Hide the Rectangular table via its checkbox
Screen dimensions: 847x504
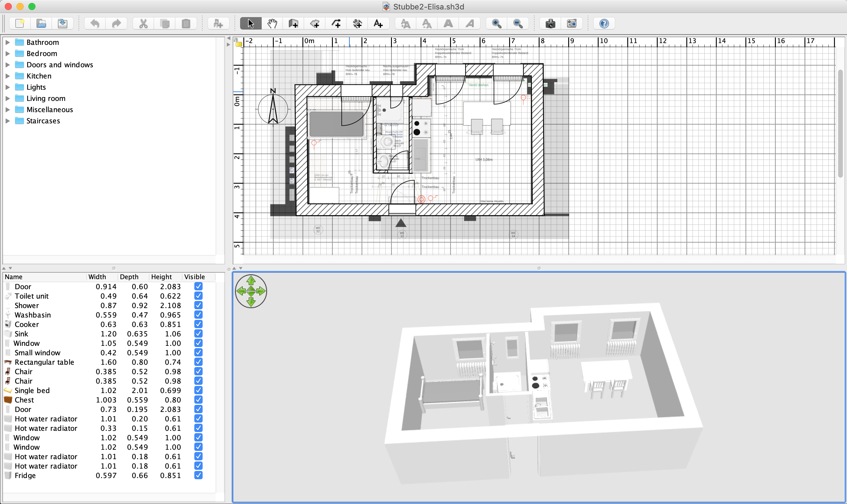(x=198, y=362)
